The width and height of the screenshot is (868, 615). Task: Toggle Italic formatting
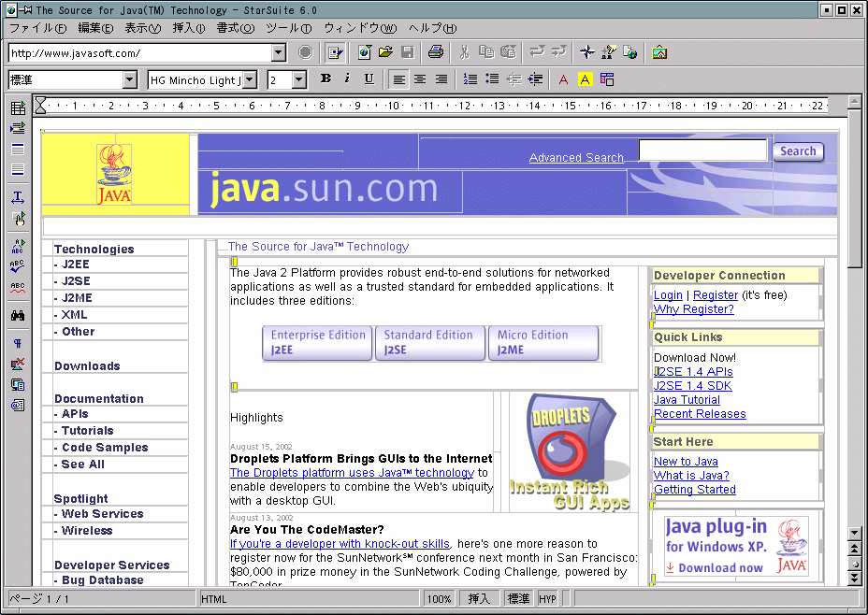pos(347,79)
